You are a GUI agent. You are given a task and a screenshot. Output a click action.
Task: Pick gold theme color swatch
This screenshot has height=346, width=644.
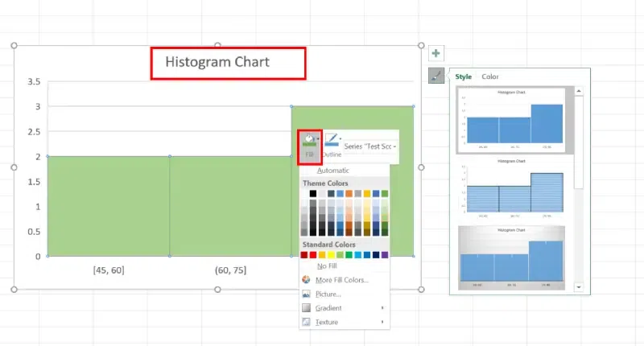tap(367, 193)
